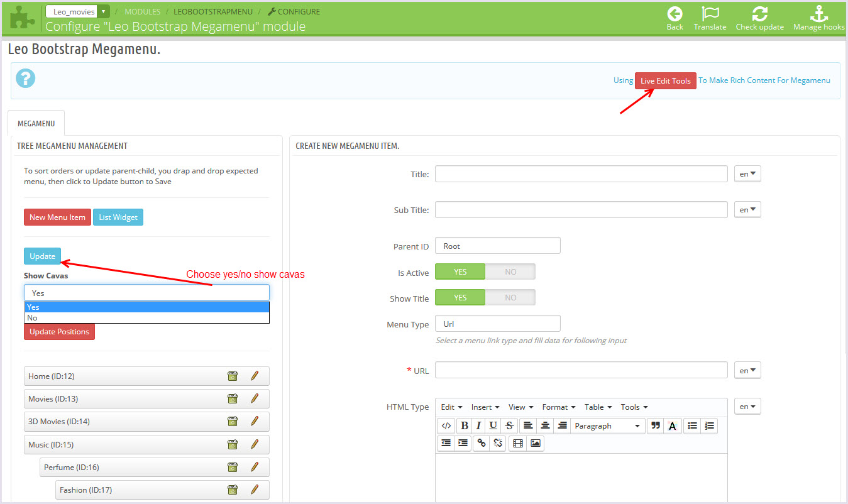Screen dimensions: 848x504
Task: Open the editor Tools menu
Action: pos(634,407)
